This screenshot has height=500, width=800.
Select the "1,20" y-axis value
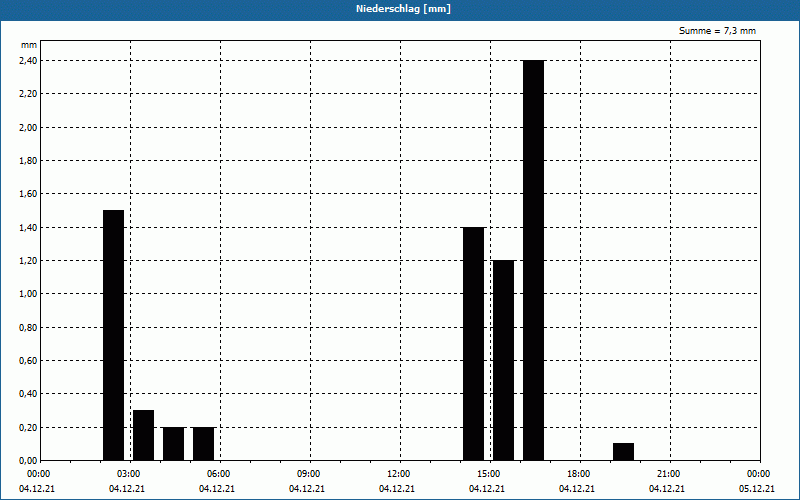(28, 261)
